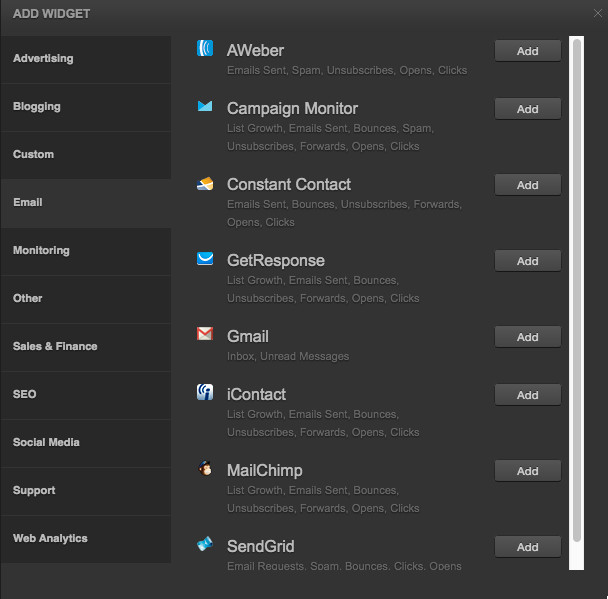Click the MailChimp monkey icon
The image size is (608, 599).
click(205, 468)
